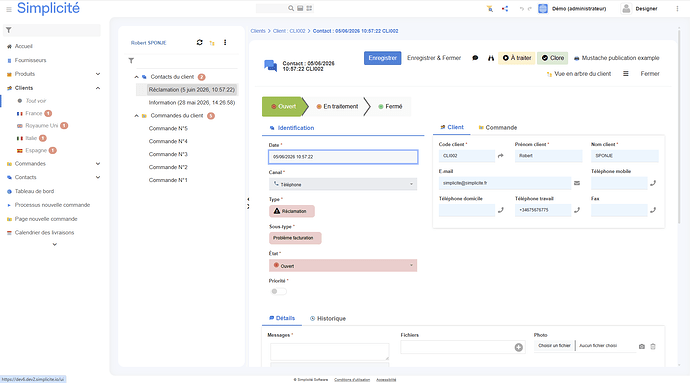Click the camera icon next to Photo
This screenshot has height=383, width=690.
pyautogui.click(x=642, y=346)
